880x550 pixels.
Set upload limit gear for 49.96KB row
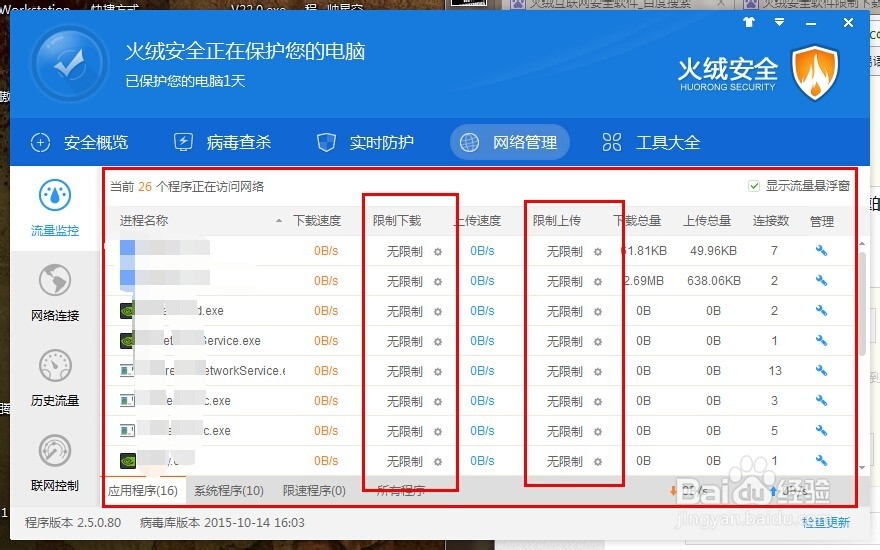(x=598, y=252)
